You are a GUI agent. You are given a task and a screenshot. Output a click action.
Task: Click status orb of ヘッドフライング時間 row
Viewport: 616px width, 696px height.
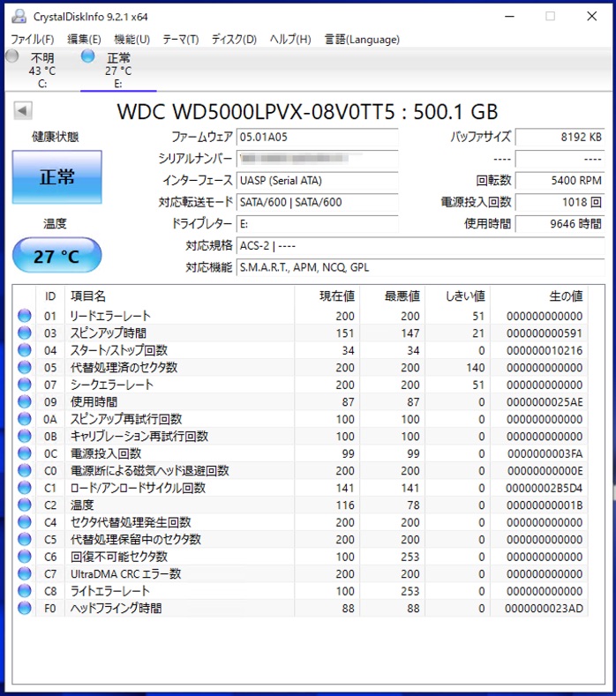point(25,608)
